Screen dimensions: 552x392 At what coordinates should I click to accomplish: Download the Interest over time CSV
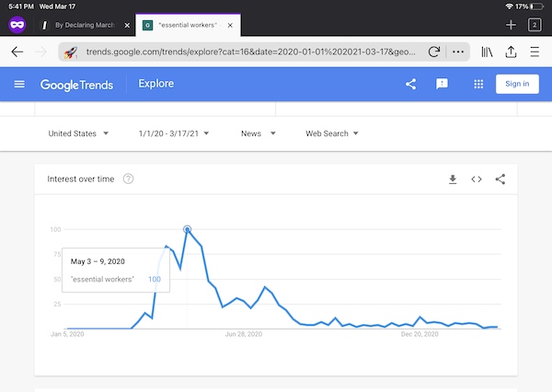tap(453, 179)
